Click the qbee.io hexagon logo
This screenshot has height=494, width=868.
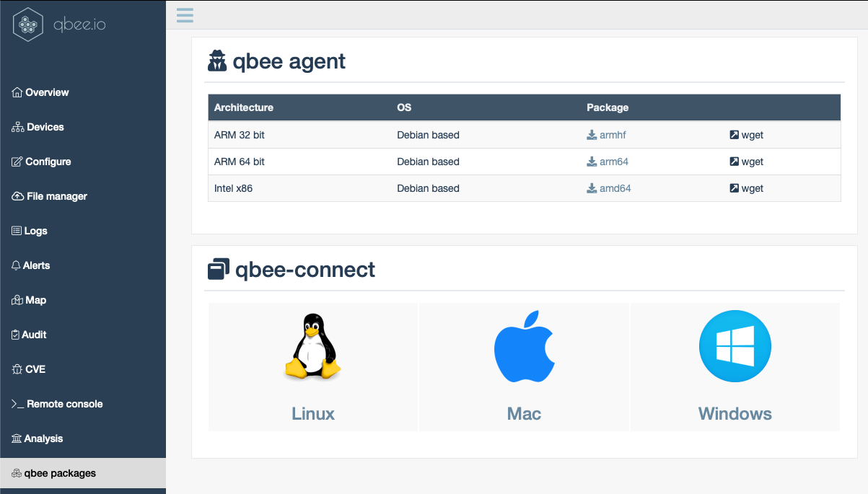pos(29,25)
